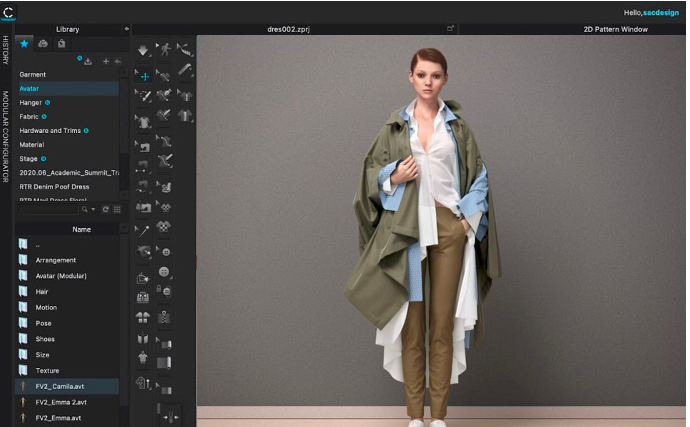Open the cloud library tab icon
690x427 pixels.
point(43,44)
